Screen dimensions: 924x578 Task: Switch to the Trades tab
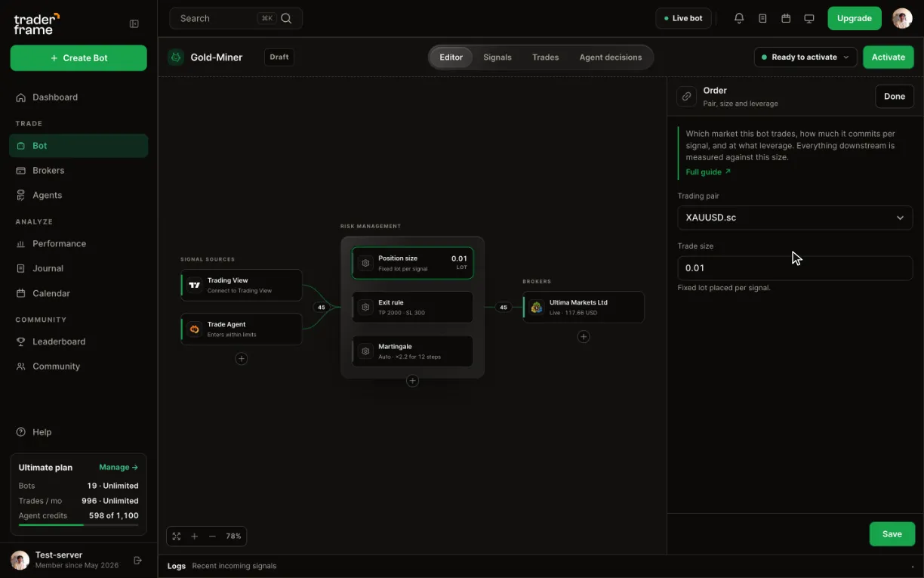(545, 57)
